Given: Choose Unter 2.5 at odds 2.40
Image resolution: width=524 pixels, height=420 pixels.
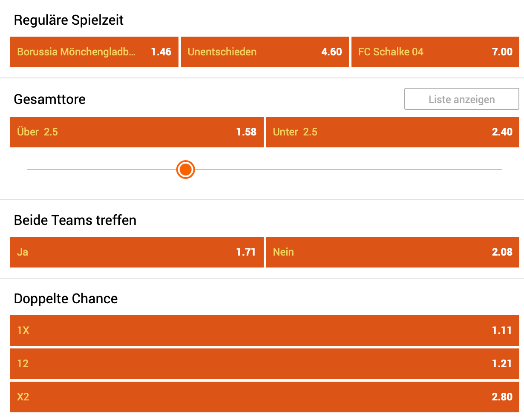Looking at the screenshot, I should tap(392, 132).
